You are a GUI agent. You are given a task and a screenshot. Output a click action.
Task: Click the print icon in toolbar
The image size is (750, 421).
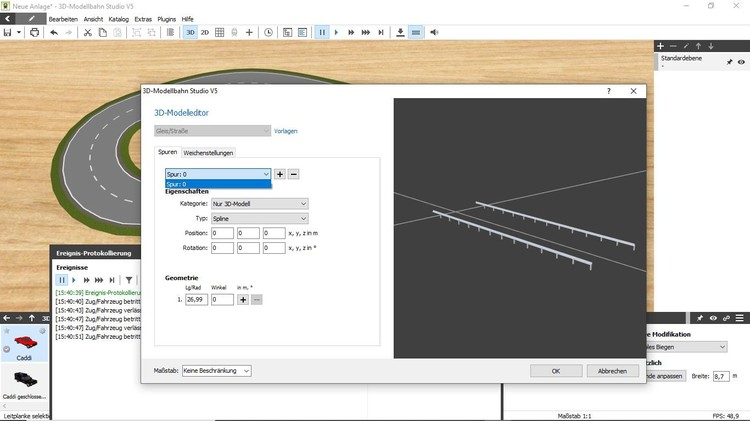[x=35, y=32]
